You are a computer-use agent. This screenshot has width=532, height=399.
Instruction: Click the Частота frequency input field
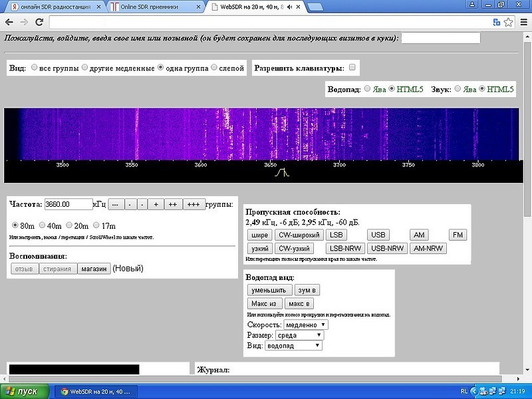click(68, 204)
